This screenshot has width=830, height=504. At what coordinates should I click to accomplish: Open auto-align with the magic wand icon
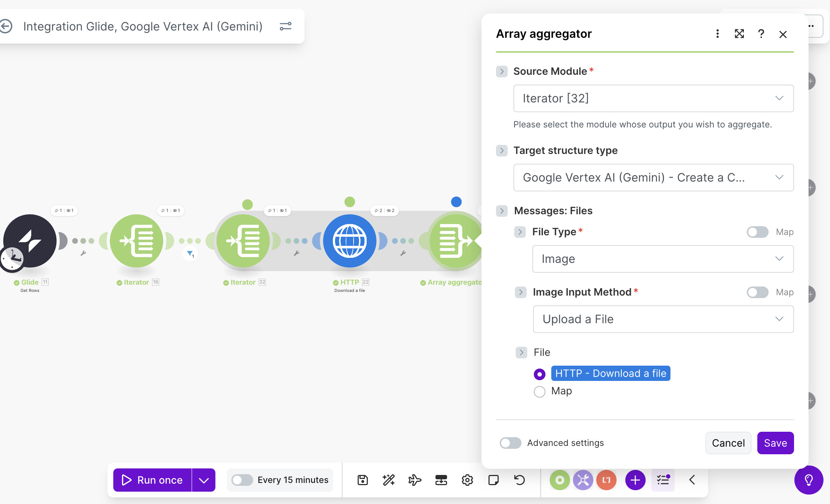(x=388, y=480)
